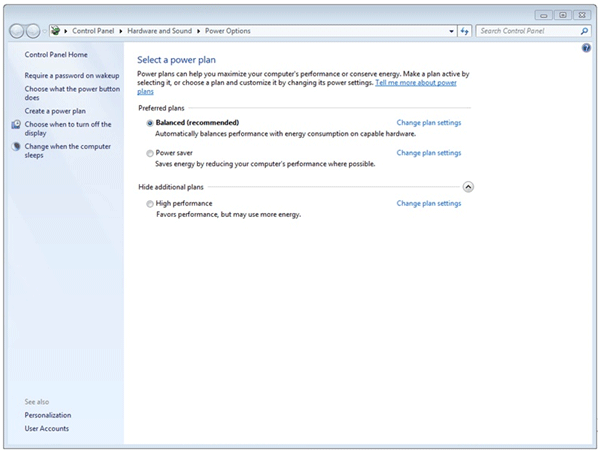601x452 pixels.
Task: Click the Search Control Panel input field
Action: coord(528,31)
